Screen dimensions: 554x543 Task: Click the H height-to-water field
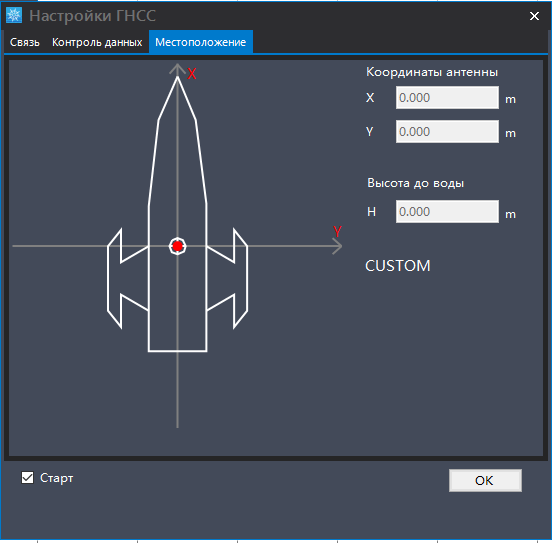coord(447,212)
